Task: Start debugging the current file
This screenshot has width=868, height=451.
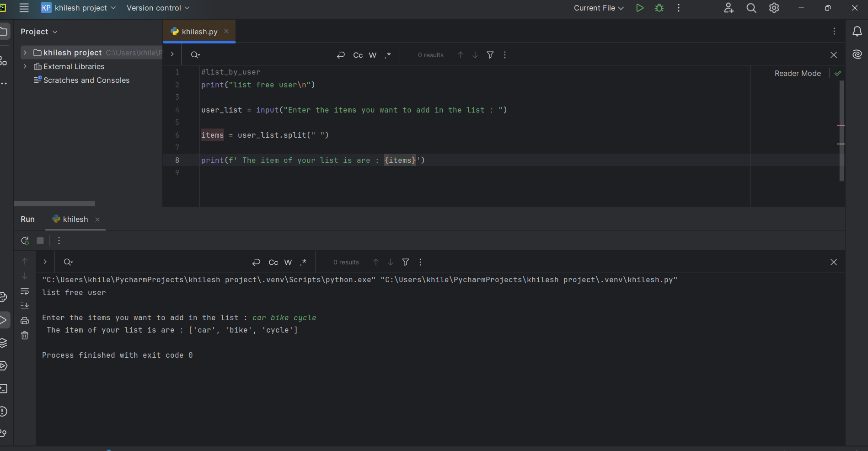Action: [x=659, y=8]
